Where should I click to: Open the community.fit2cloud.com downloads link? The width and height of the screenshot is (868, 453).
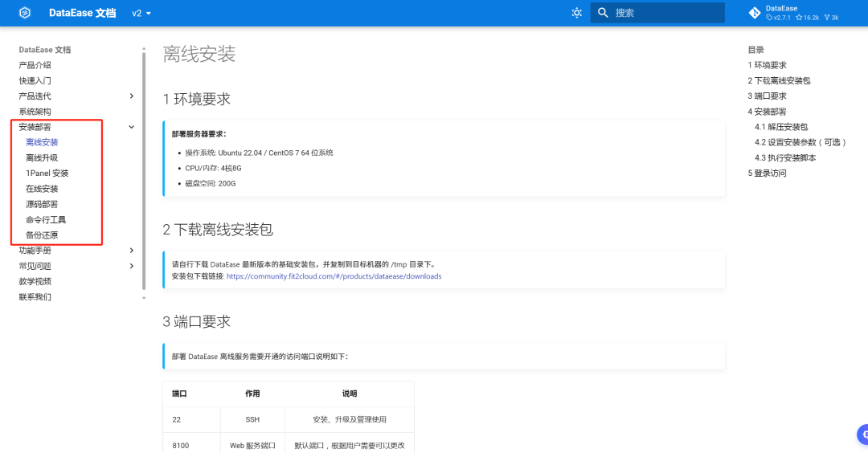pos(334,276)
